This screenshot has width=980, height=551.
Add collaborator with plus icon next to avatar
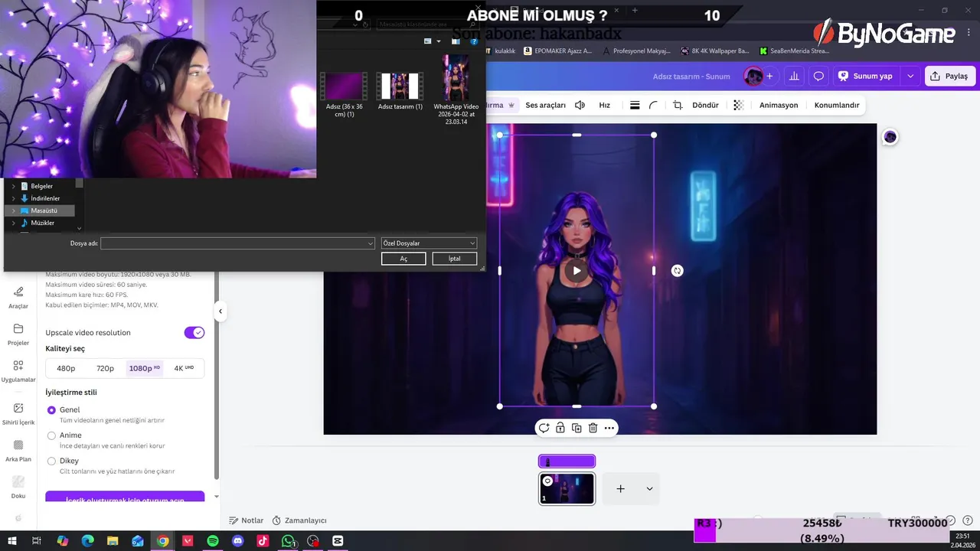click(769, 76)
